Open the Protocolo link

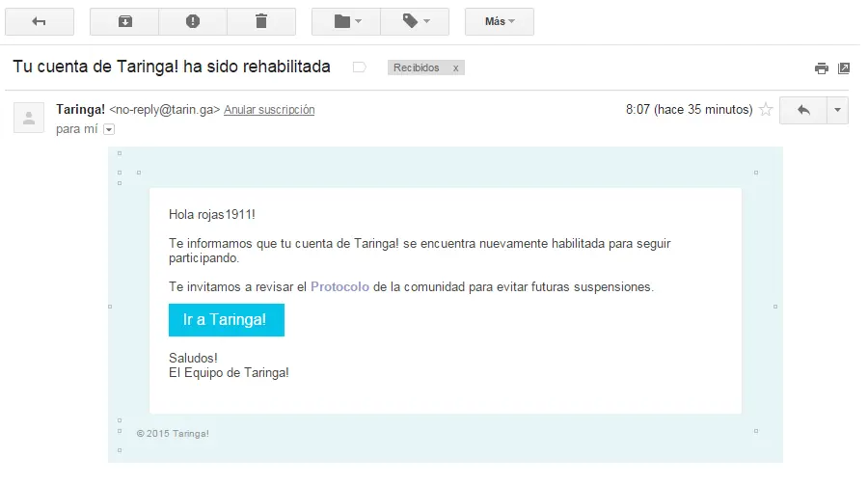(339, 286)
